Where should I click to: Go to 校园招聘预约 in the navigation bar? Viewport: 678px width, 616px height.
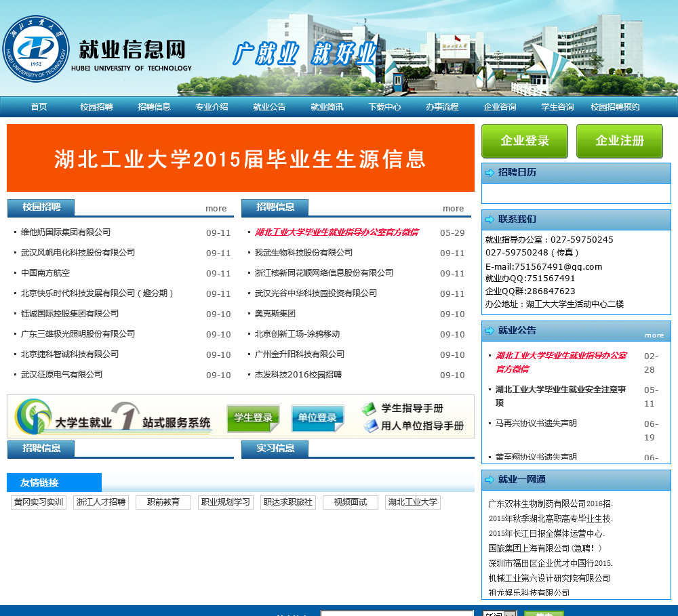(x=616, y=107)
